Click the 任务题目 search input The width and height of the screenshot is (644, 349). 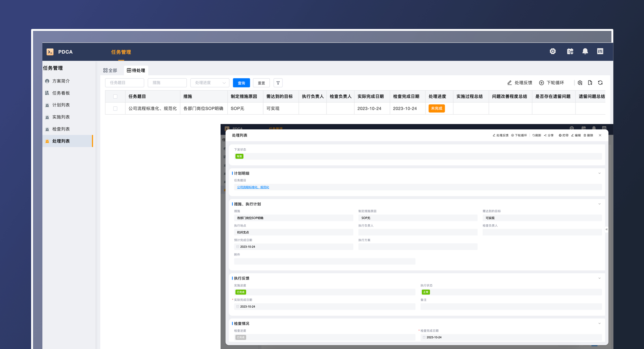(x=125, y=83)
